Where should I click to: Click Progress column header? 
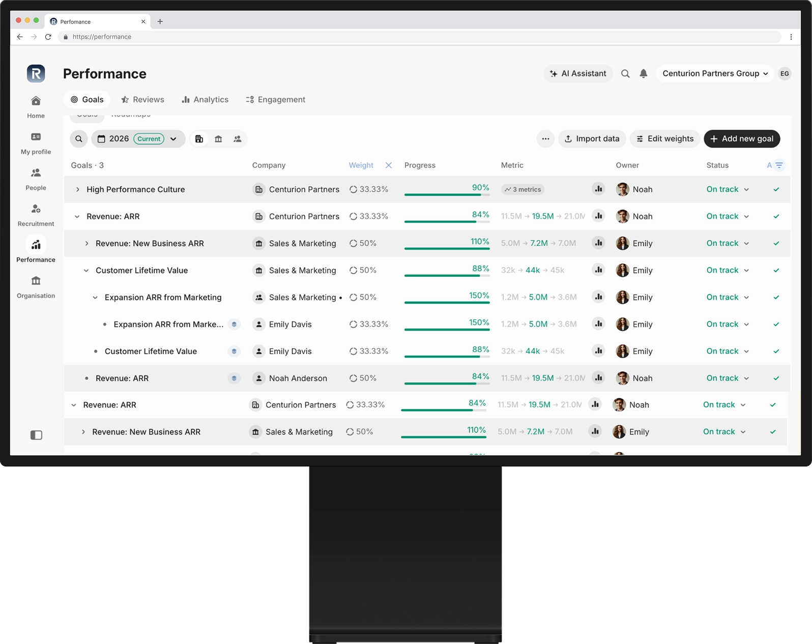[x=420, y=165]
